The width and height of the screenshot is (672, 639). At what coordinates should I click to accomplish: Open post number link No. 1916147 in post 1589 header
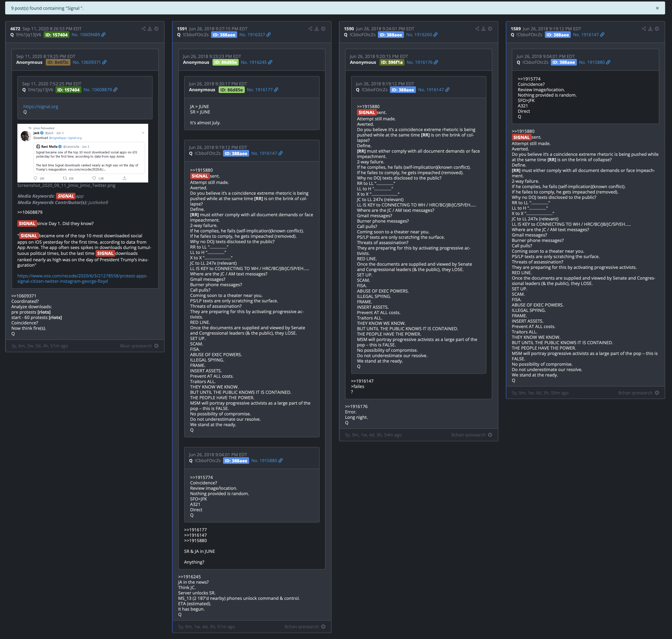point(586,35)
